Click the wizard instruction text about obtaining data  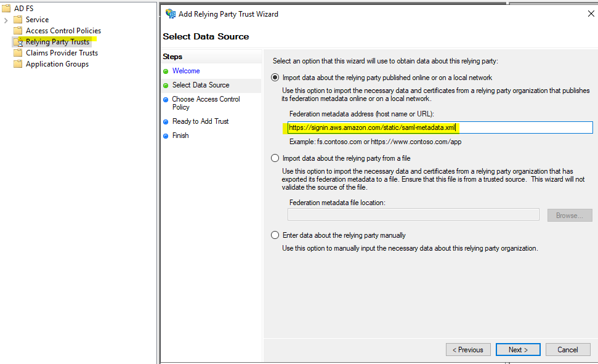point(386,61)
